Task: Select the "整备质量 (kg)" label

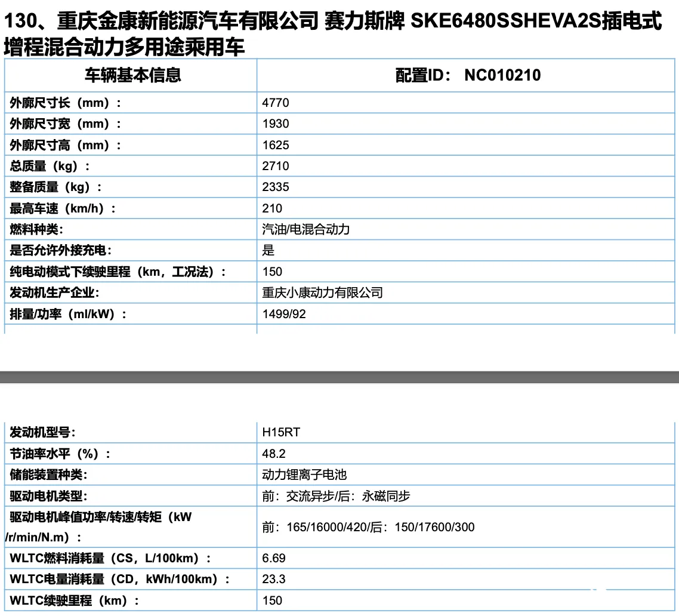Action: tap(56, 187)
